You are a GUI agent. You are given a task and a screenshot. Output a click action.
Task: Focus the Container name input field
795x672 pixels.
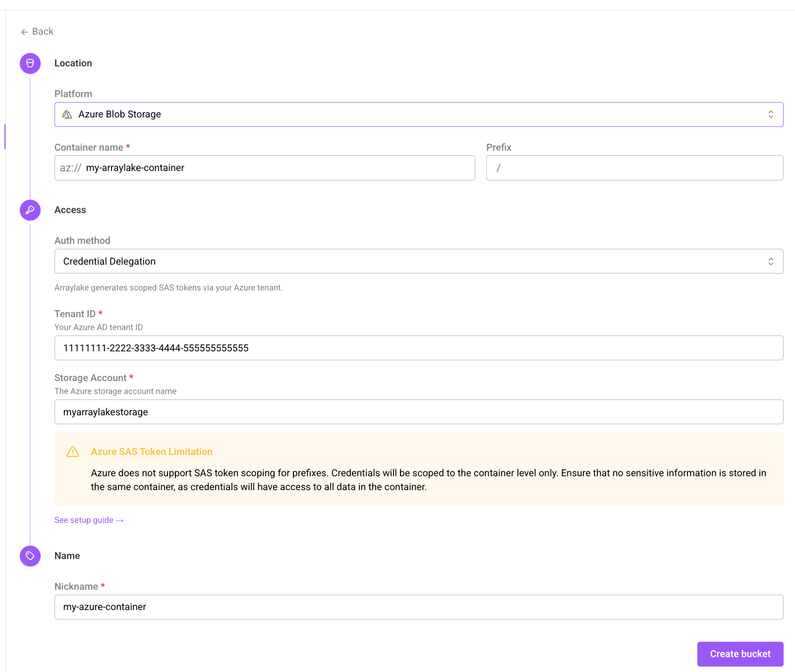point(265,168)
